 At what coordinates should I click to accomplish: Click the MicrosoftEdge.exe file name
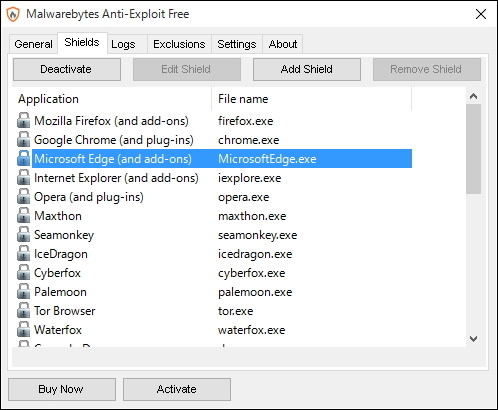coord(267,159)
